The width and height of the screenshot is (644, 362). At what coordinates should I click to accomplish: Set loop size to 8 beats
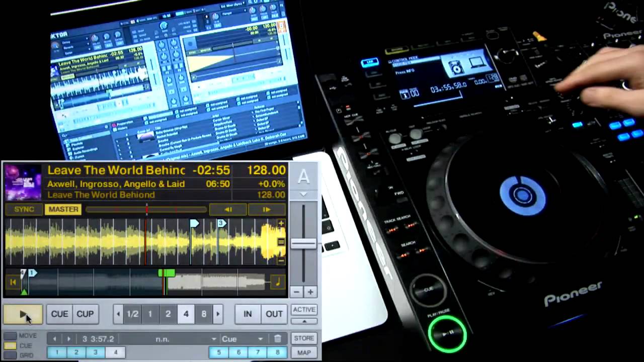(x=204, y=314)
